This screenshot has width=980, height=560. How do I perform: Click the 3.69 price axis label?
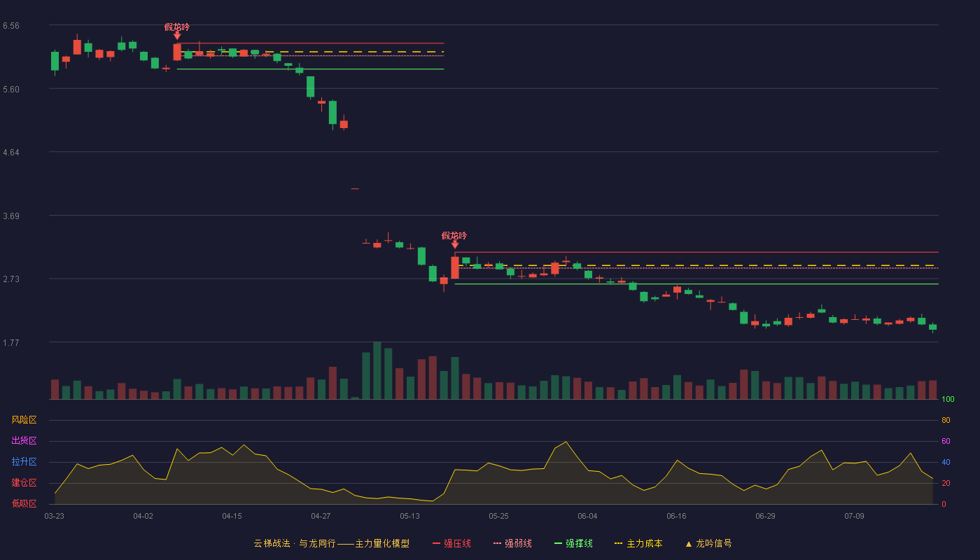[x=11, y=216]
